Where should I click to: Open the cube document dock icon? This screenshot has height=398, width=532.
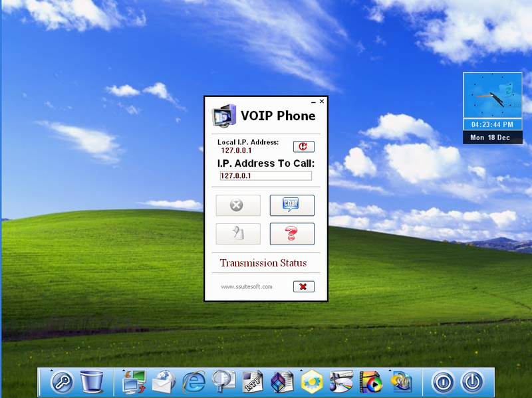282,382
